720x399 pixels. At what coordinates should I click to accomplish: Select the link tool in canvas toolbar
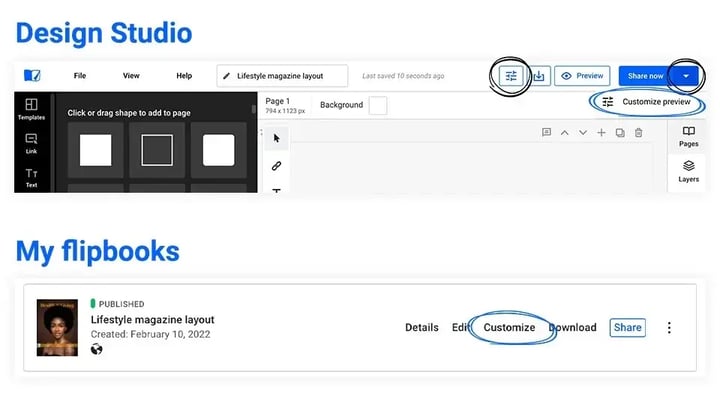(x=276, y=166)
